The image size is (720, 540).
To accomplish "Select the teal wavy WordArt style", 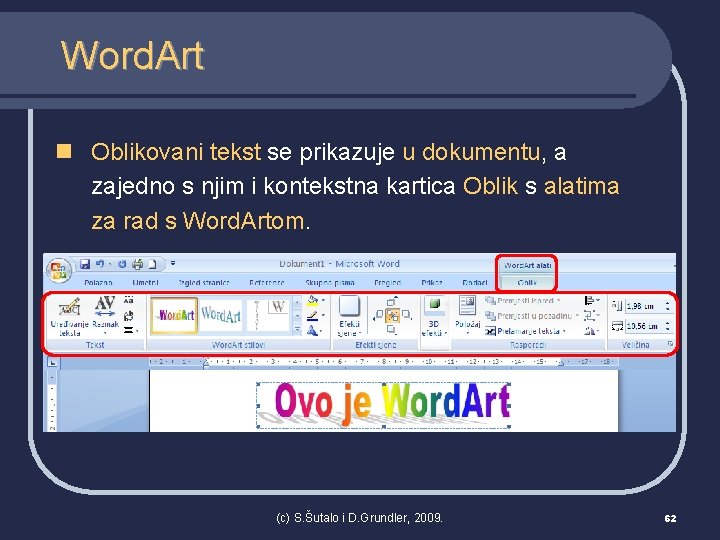I will tap(221, 315).
